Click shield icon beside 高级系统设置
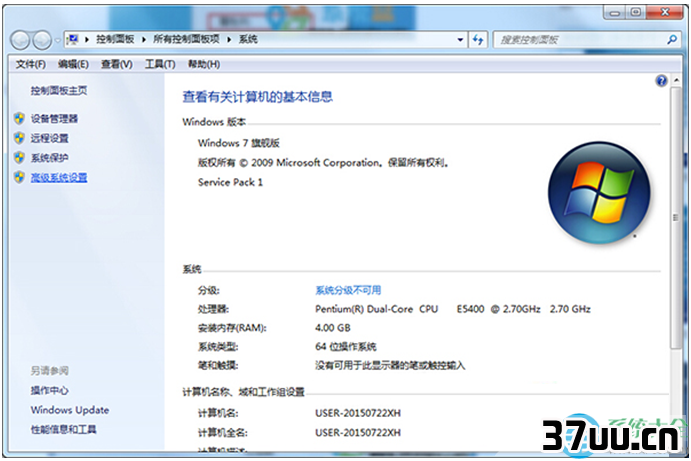The image size is (691, 461). tap(19, 177)
